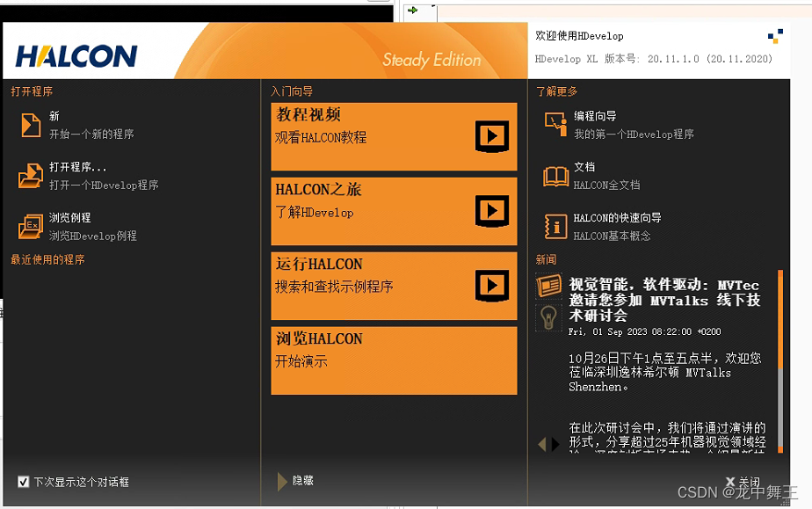Click the new program document icon
The height and width of the screenshot is (509, 812).
pos(31,126)
